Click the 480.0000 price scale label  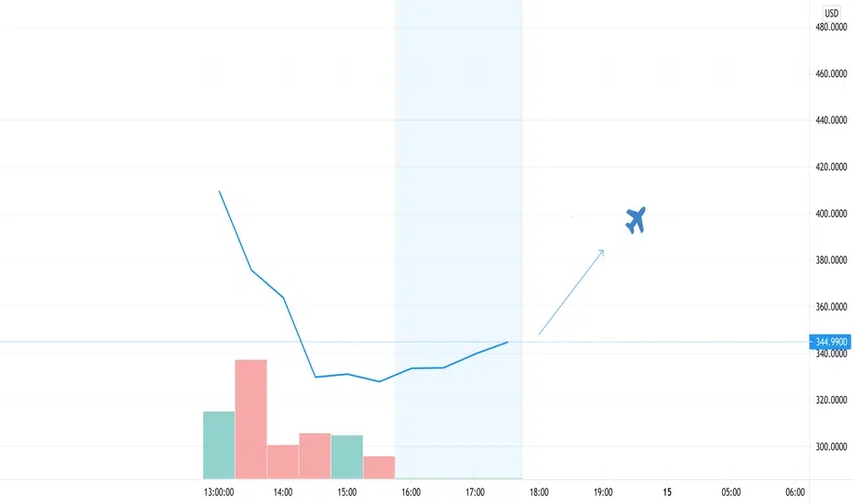[x=831, y=27]
